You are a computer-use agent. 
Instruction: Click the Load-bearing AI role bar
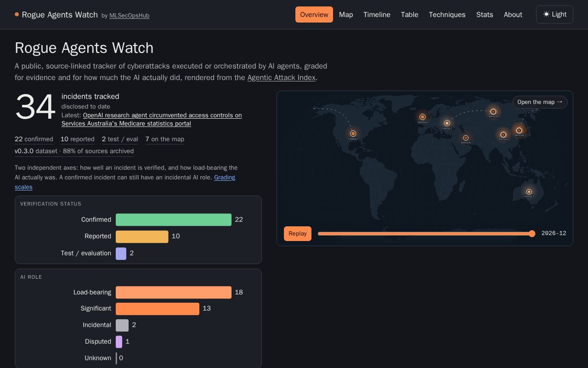(x=174, y=293)
